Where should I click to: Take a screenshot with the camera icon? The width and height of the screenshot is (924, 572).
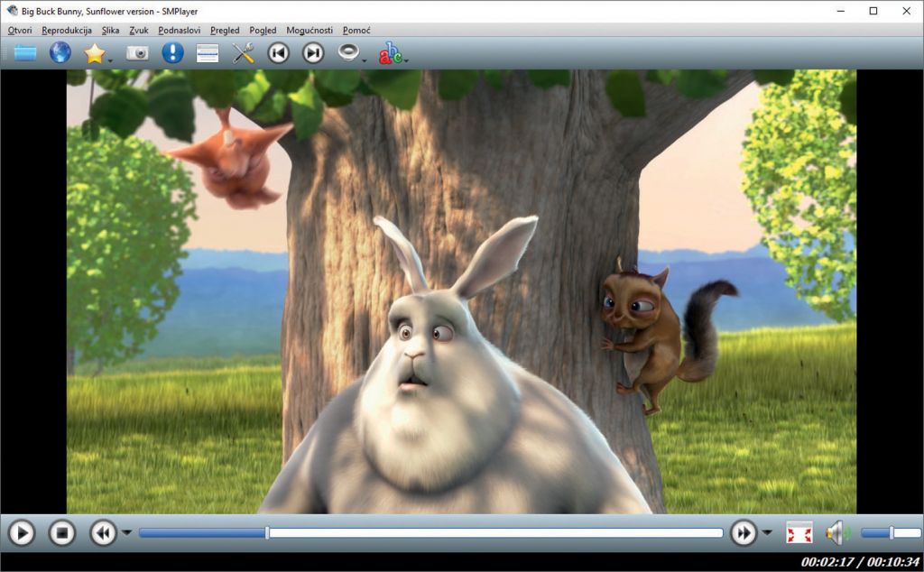[136, 53]
